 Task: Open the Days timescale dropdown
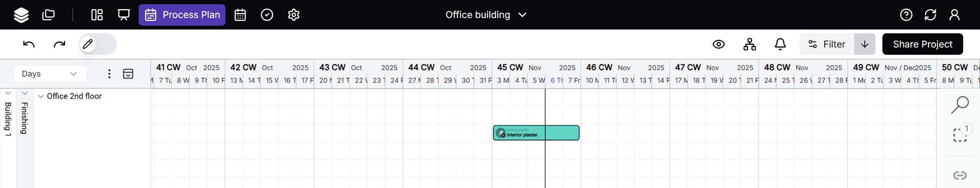pos(50,74)
